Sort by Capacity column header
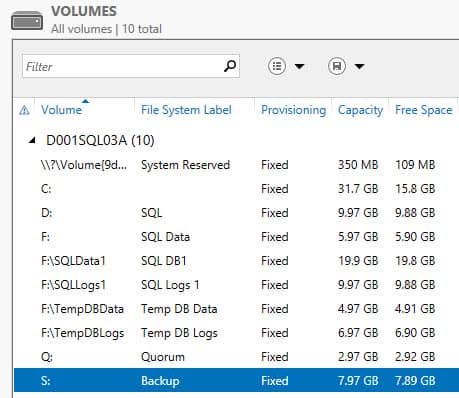 pos(360,110)
